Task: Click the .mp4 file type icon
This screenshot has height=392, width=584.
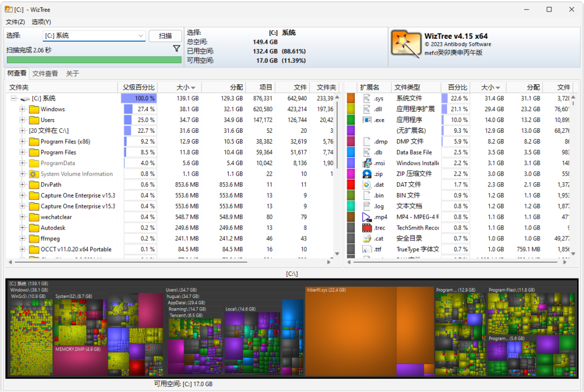Action: tap(367, 217)
